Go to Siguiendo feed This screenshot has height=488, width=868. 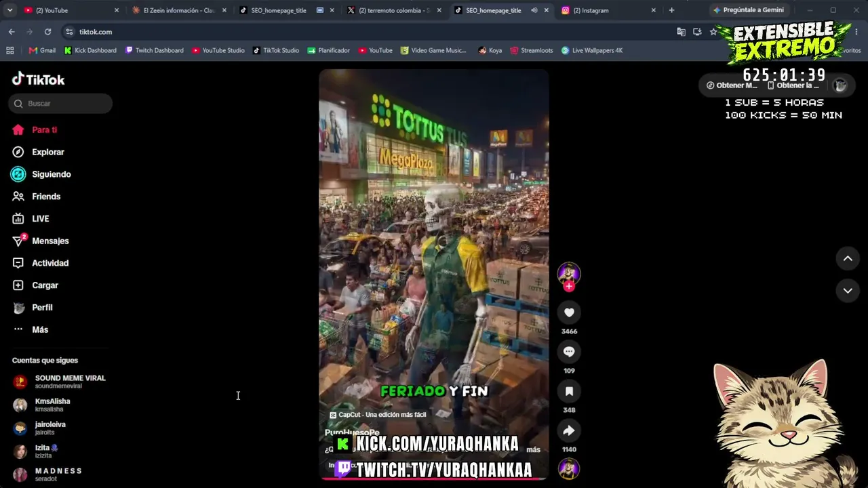pos(41,174)
